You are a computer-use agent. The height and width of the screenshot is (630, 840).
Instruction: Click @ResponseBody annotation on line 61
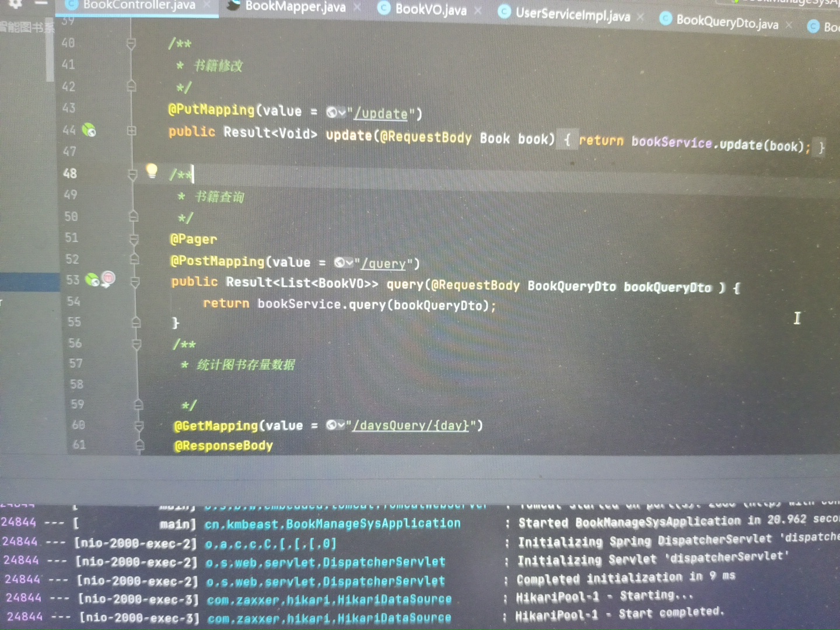coord(223,446)
